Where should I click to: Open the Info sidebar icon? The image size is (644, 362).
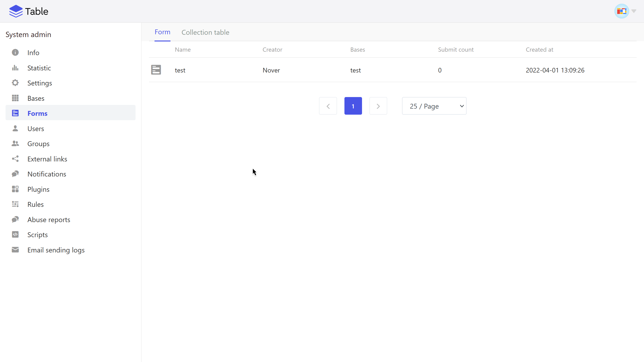[15, 53]
